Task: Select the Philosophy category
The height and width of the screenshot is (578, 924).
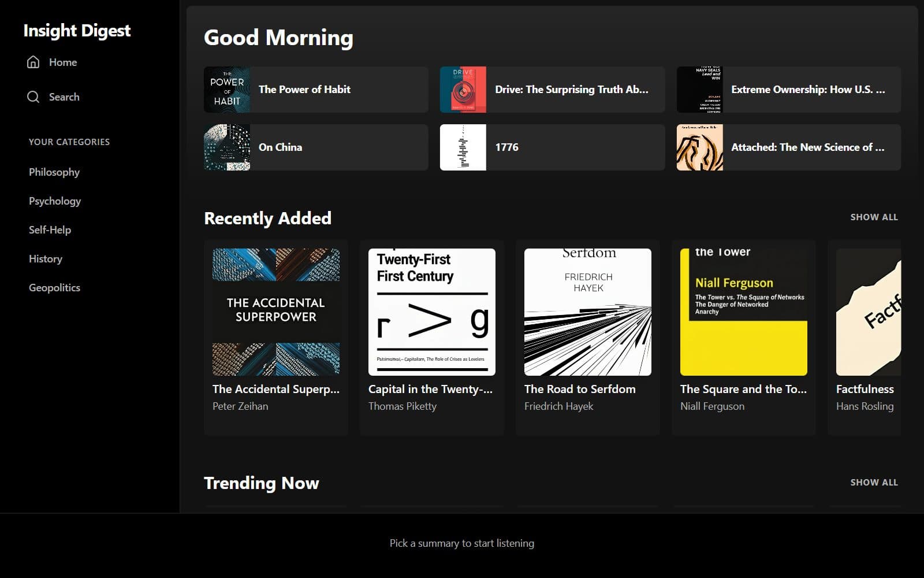Action: 54,172
